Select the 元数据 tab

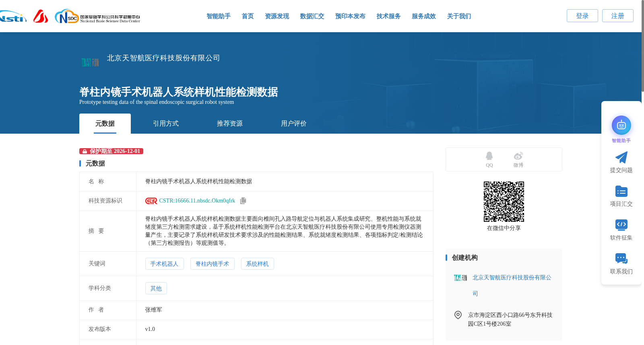[x=105, y=124]
